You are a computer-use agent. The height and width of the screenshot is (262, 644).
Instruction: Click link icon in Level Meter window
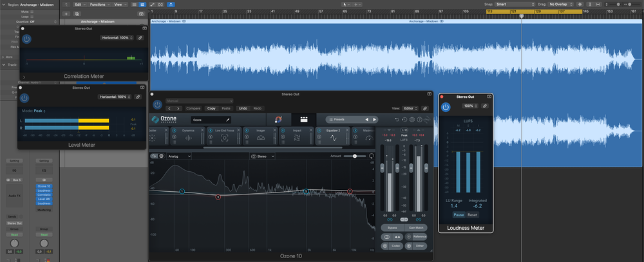[138, 97]
